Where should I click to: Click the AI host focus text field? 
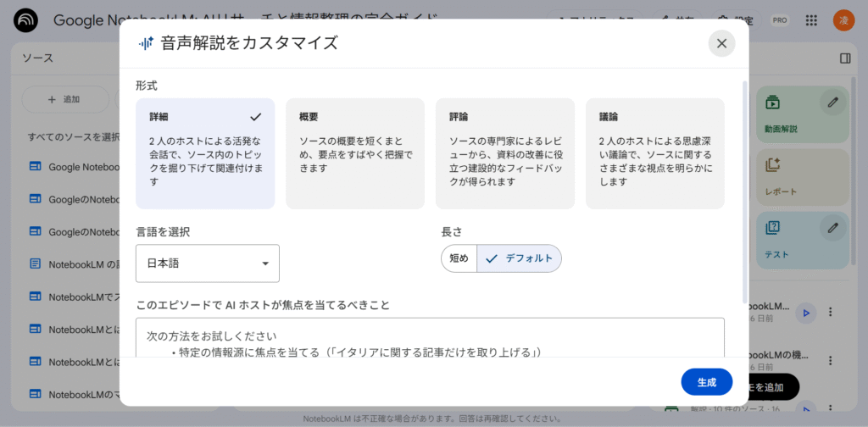tap(430, 339)
